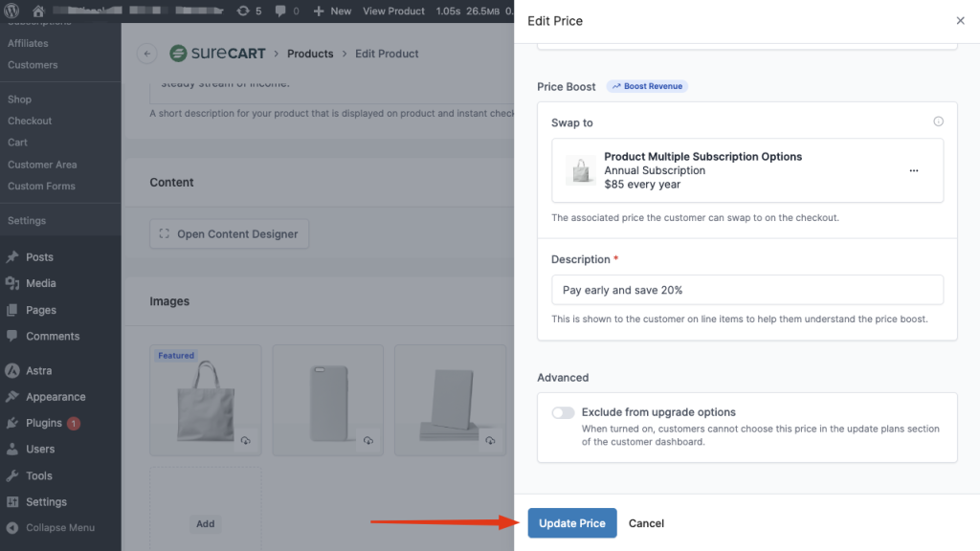Click New in the admin bar
The width and height of the screenshot is (980, 551).
(334, 11)
